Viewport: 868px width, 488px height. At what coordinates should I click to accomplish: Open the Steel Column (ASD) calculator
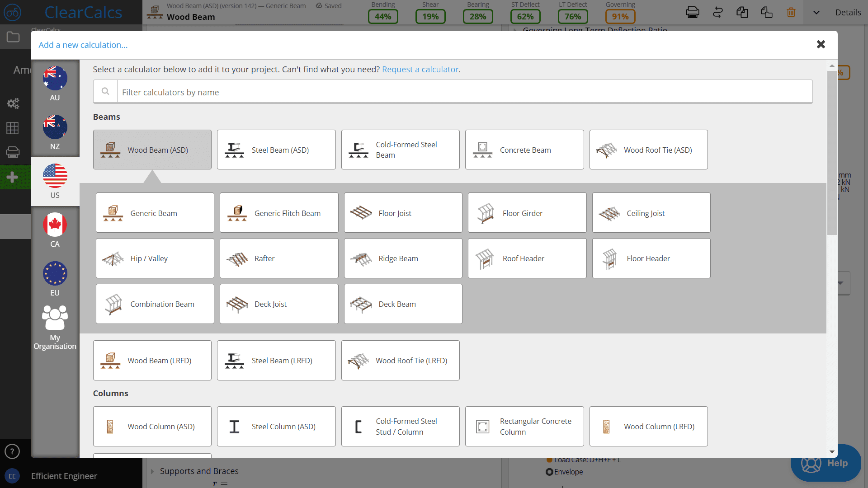point(276,426)
